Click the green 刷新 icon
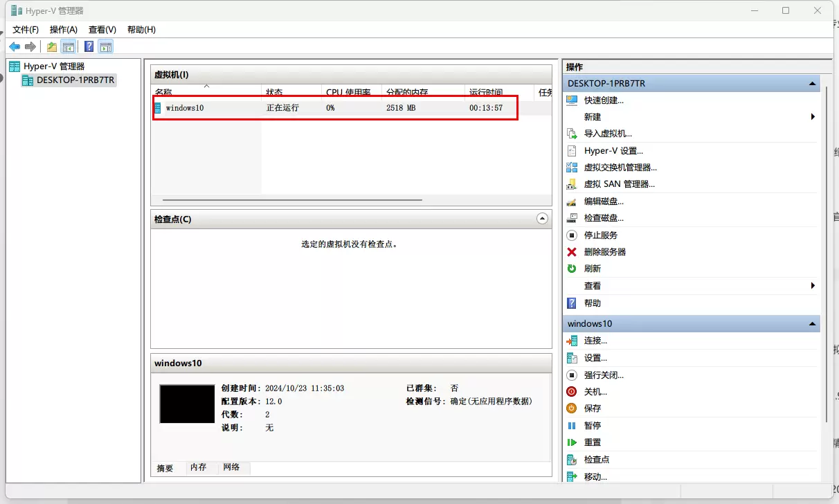 572,269
